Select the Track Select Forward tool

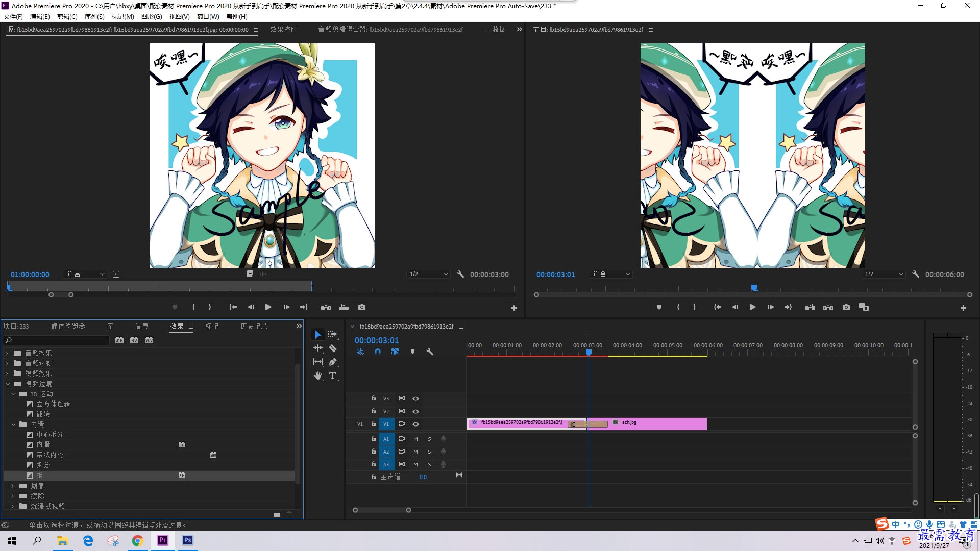332,334
